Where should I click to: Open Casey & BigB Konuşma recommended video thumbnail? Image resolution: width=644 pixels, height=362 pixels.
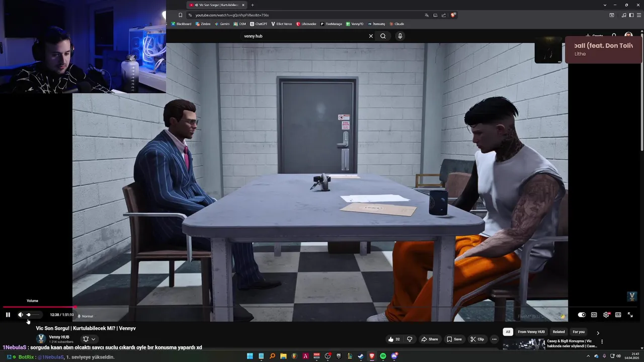tap(524, 344)
